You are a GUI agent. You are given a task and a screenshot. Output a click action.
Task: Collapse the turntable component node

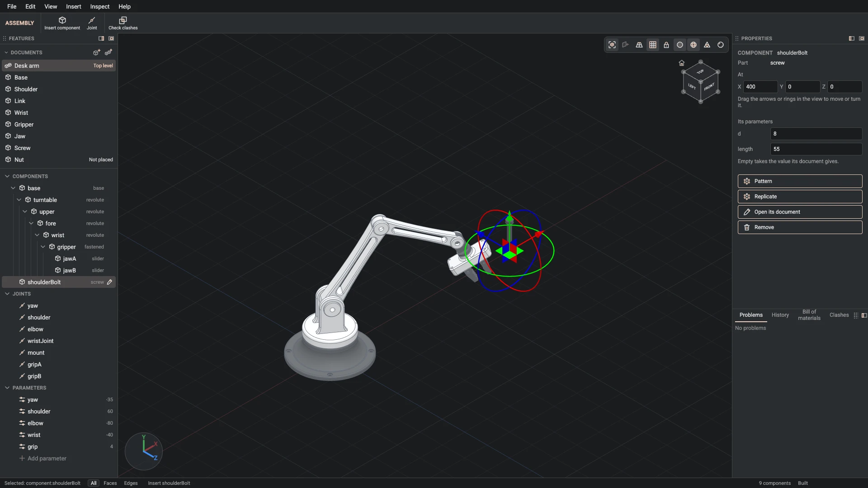[x=19, y=200]
